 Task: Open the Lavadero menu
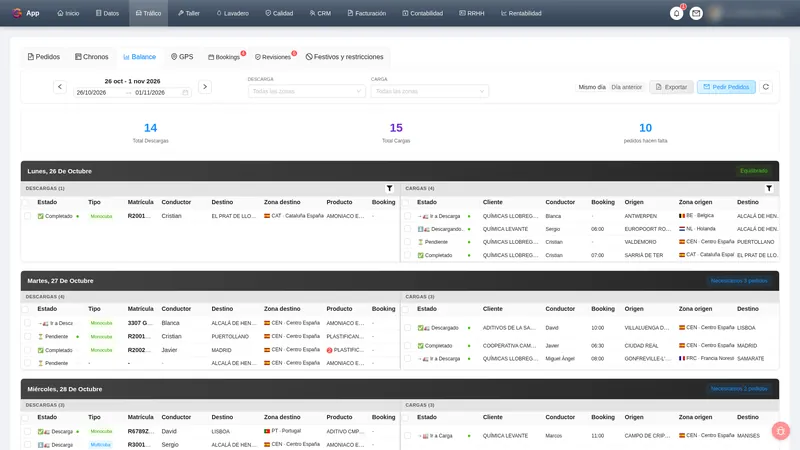tap(233, 13)
